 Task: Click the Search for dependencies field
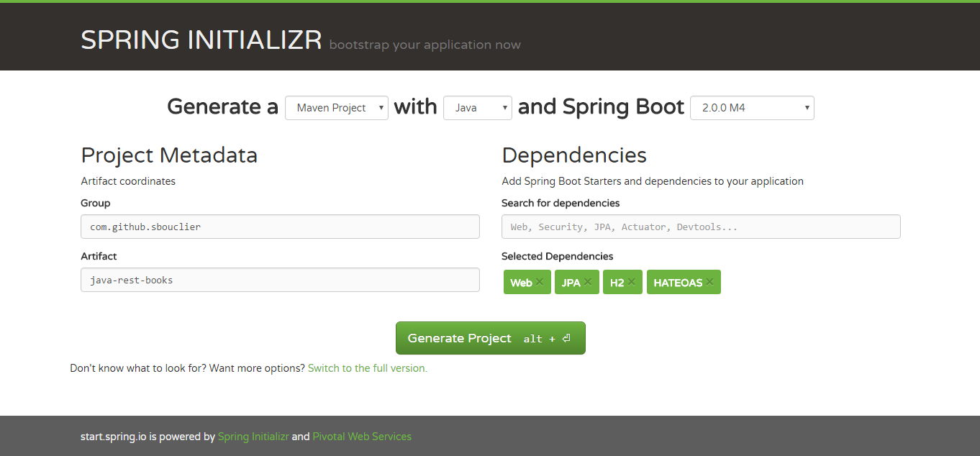tap(701, 227)
